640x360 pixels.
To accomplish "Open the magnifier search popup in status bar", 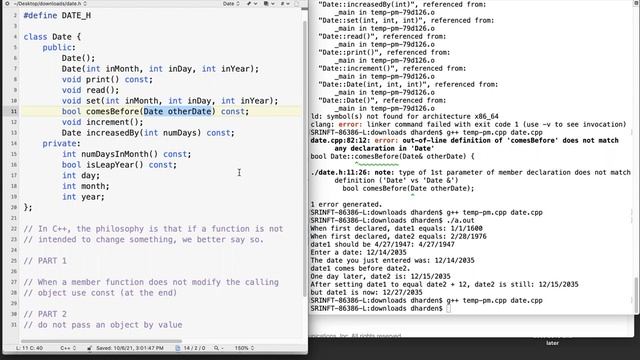I will pyautogui.click(x=218, y=348).
